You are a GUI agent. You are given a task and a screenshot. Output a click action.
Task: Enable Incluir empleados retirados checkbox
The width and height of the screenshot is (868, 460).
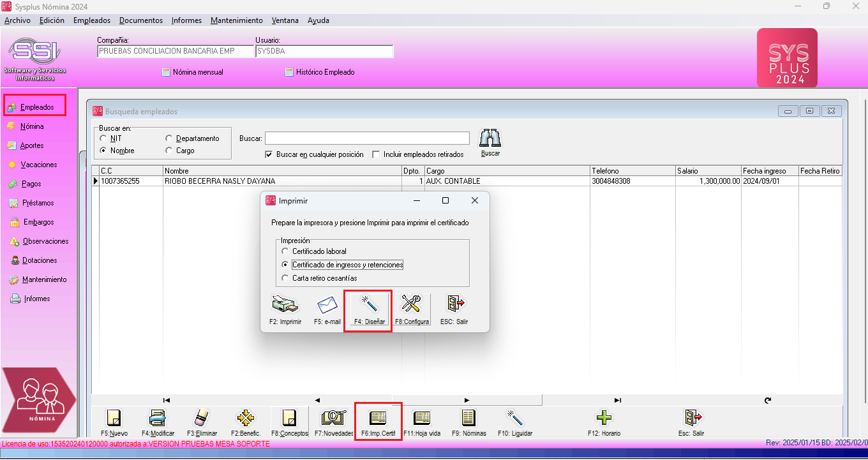tap(376, 154)
